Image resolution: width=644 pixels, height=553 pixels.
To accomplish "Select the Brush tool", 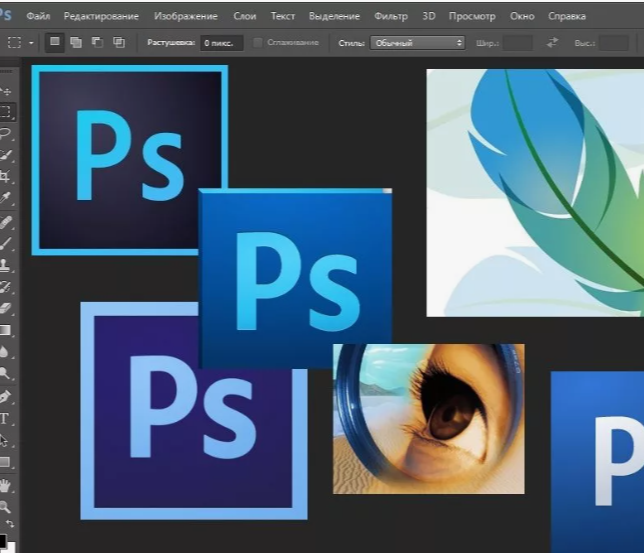I will pyautogui.click(x=6, y=244).
